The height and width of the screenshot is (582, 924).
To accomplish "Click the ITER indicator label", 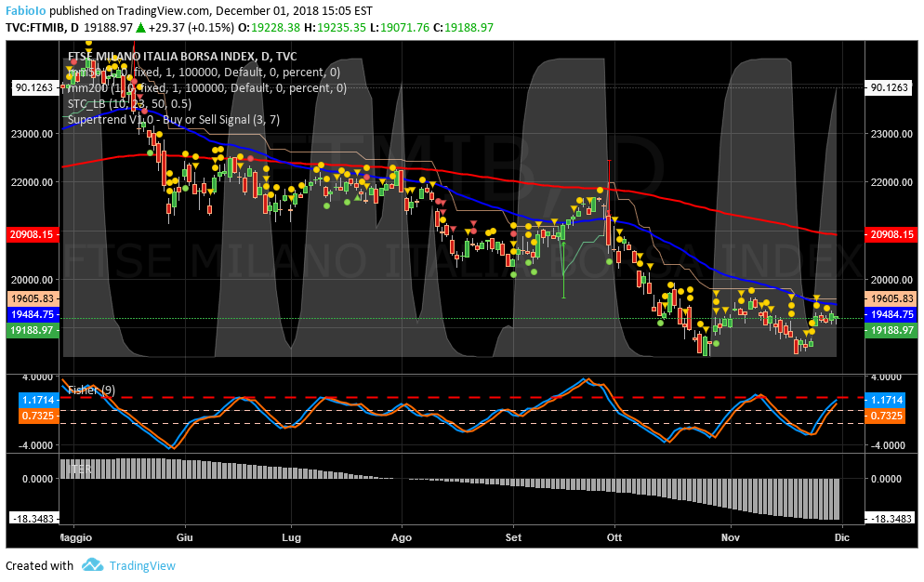I will click(79, 470).
